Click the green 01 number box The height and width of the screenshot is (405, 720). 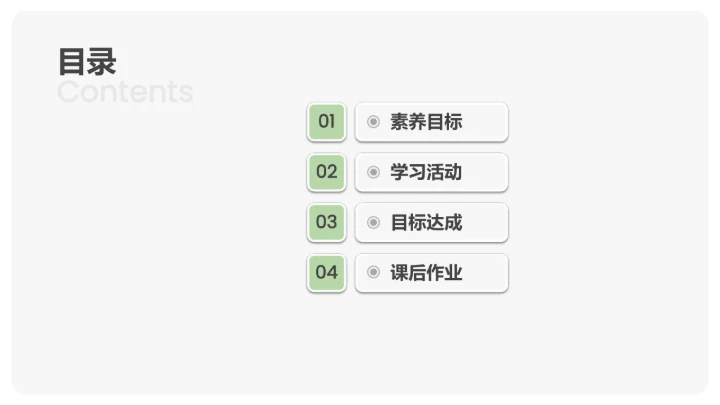[x=327, y=122]
